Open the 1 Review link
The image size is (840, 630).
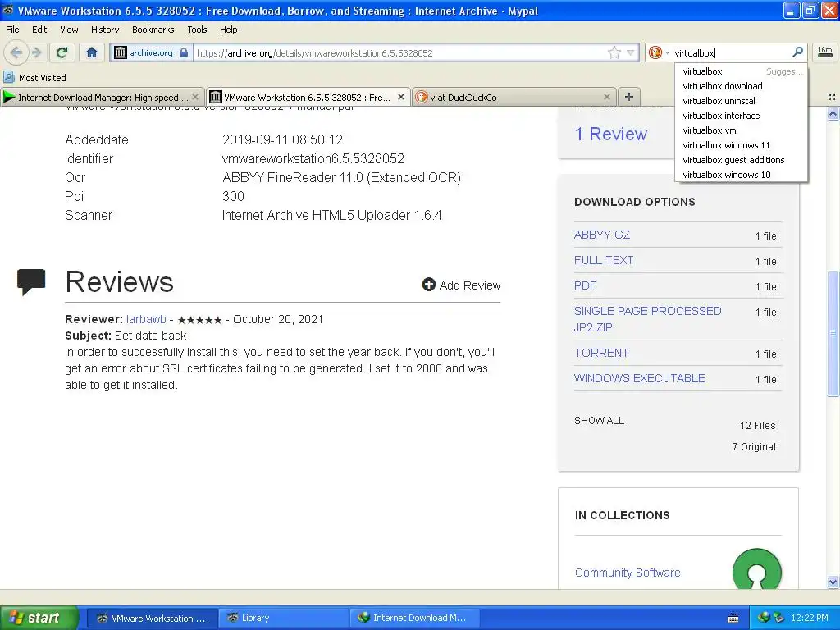pos(610,134)
